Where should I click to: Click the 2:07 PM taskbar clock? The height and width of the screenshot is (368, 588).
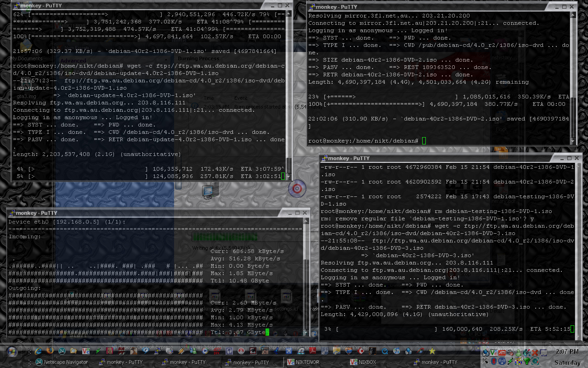pyautogui.click(x=567, y=352)
